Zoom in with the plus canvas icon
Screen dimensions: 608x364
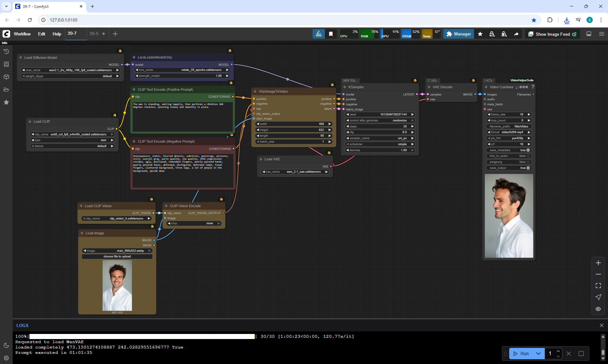pos(598,263)
